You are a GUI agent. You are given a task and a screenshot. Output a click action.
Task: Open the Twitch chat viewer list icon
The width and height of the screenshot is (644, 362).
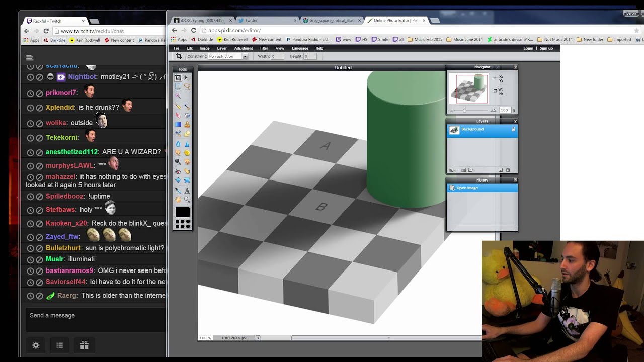coord(59,345)
